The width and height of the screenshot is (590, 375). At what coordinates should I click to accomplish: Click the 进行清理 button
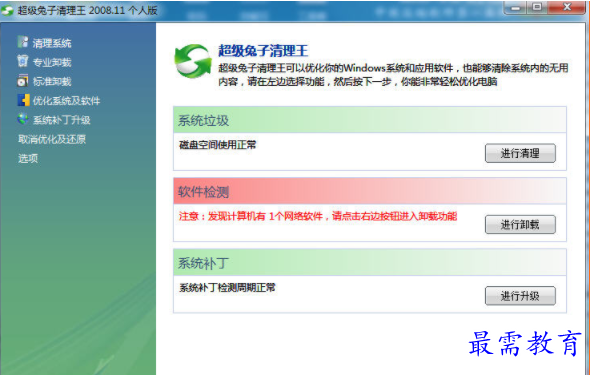[x=520, y=153]
